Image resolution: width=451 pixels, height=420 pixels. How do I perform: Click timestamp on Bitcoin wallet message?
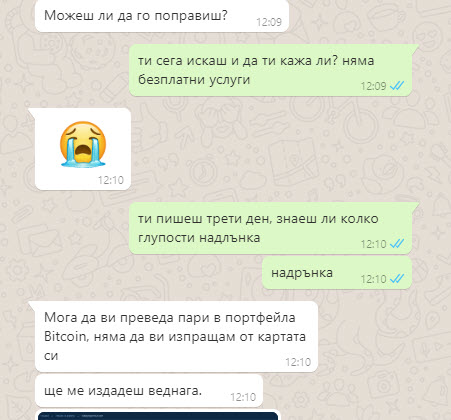click(x=298, y=362)
